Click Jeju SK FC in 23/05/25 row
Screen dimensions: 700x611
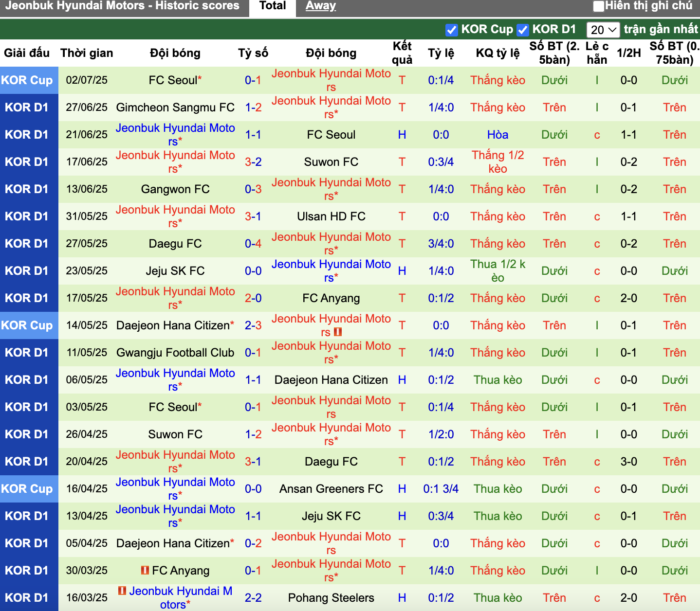click(x=175, y=271)
